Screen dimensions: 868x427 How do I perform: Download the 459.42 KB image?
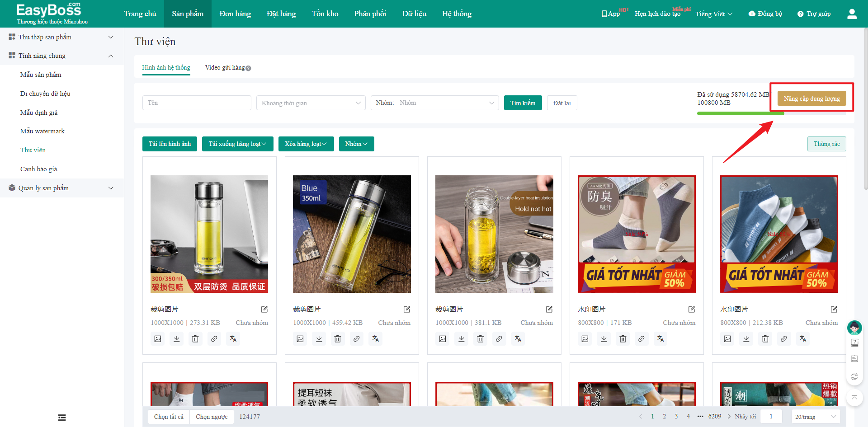pos(319,338)
